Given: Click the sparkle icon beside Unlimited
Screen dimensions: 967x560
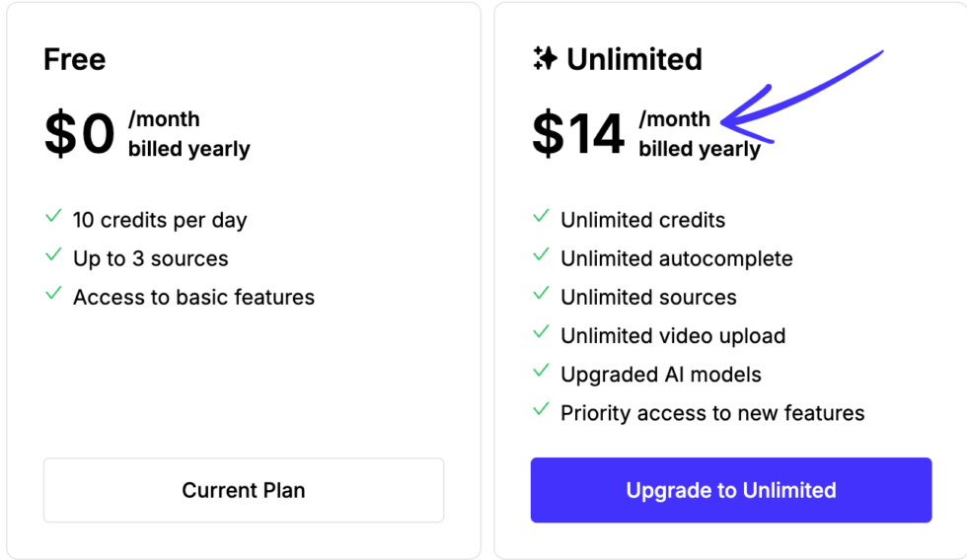Looking at the screenshot, I should [x=545, y=59].
